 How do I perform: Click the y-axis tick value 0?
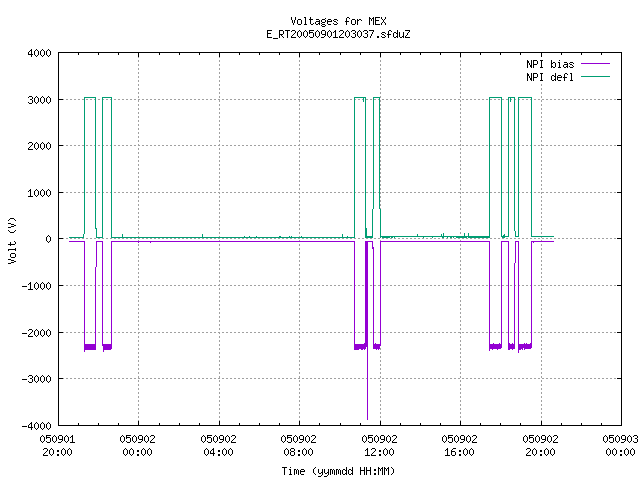pyautogui.click(x=49, y=239)
